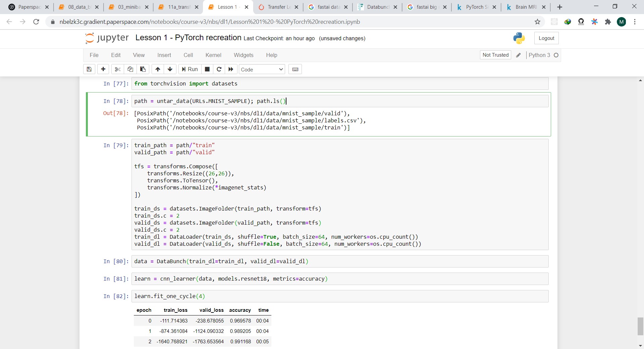The width and height of the screenshot is (644, 349).
Task: Click the save and checkpoint icon
Action: click(x=89, y=69)
